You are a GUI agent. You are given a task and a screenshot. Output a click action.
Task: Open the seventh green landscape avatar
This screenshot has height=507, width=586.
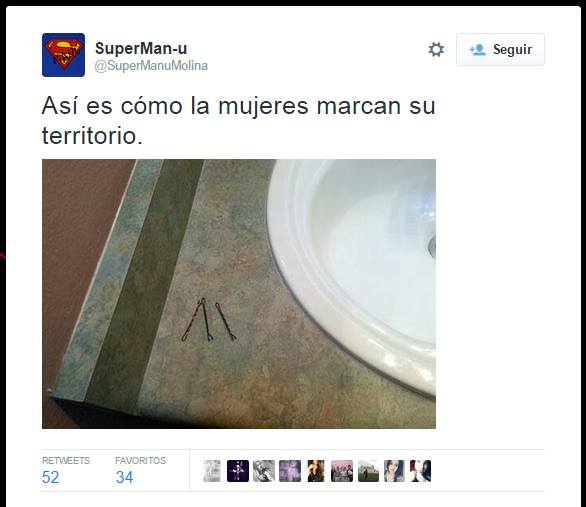(x=368, y=471)
